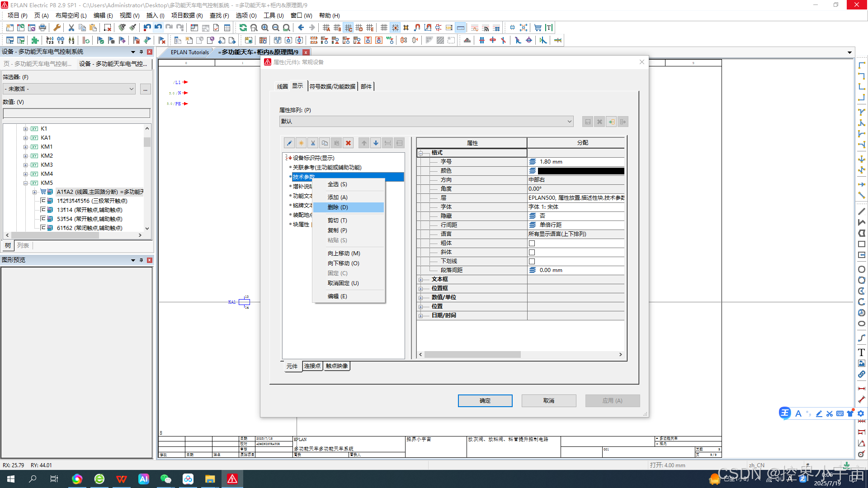Click the grey move up arrow icon
This screenshot has width=868, height=488.
click(x=364, y=143)
